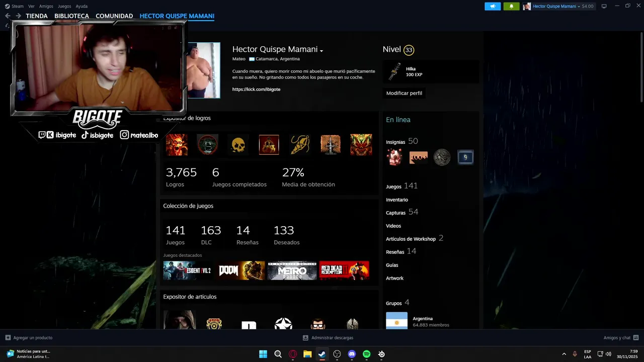The height and width of the screenshot is (362, 644).
Task: Click the Opera GX taskbar icon
Action: coord(293,354)
